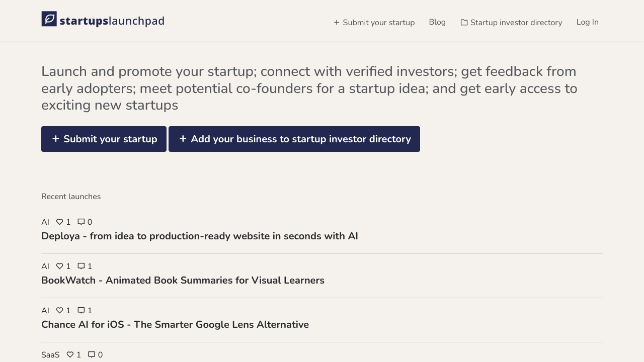
Task: Click Add your business to startup investor directory
Action: pos(294,139)
